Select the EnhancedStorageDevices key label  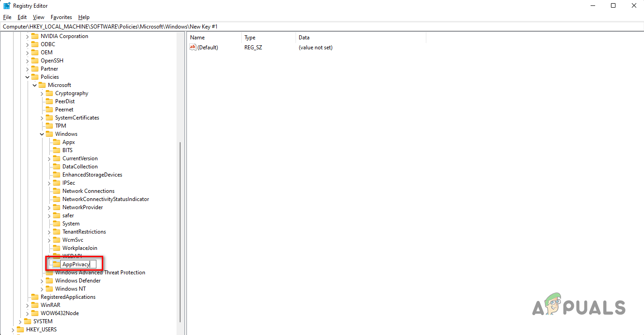92,175
